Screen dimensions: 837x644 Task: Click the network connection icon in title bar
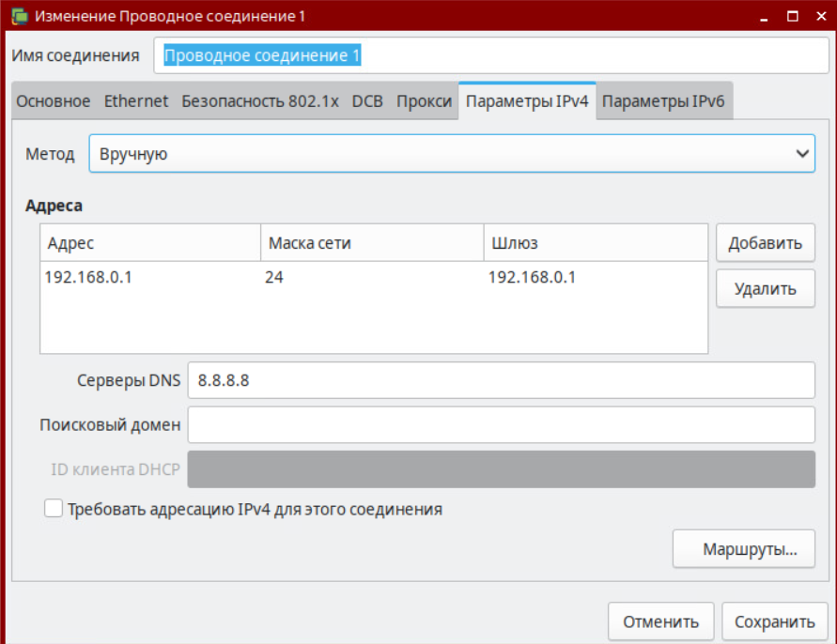click(19, 16)
